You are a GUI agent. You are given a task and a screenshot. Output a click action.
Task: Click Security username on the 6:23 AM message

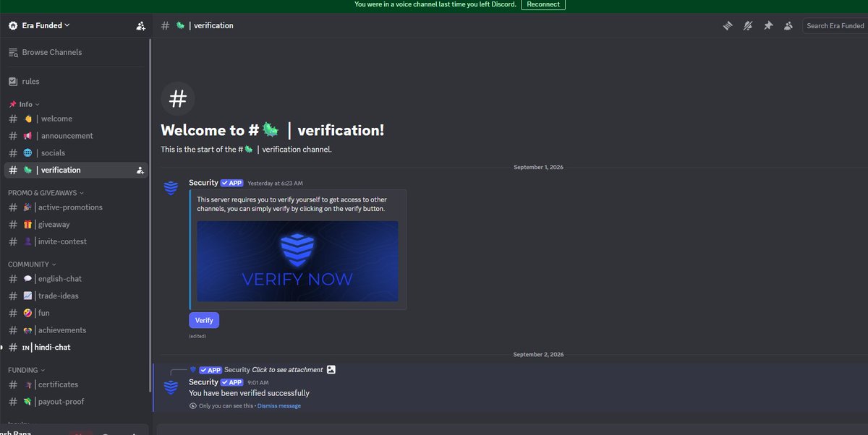coord(203,183)
